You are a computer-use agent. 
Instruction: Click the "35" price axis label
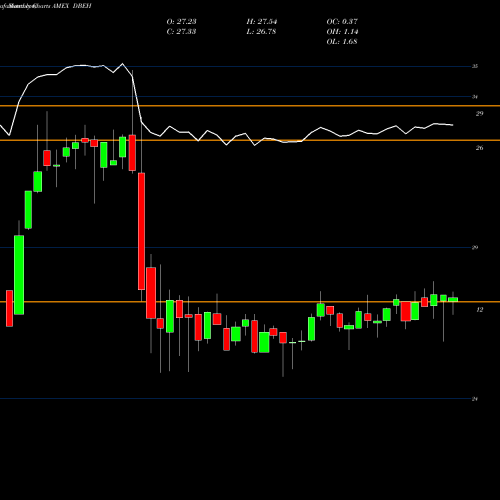click(x=475, y=66)
